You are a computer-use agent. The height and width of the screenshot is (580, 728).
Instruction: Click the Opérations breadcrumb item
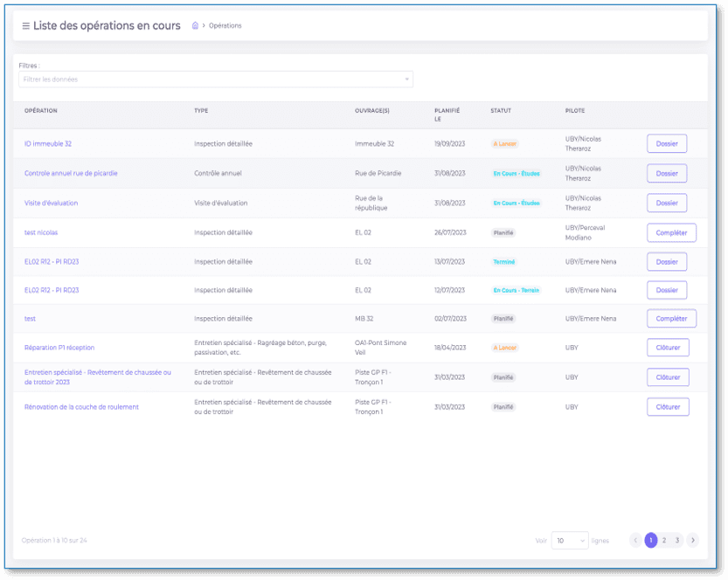click(x=225, y=26)
